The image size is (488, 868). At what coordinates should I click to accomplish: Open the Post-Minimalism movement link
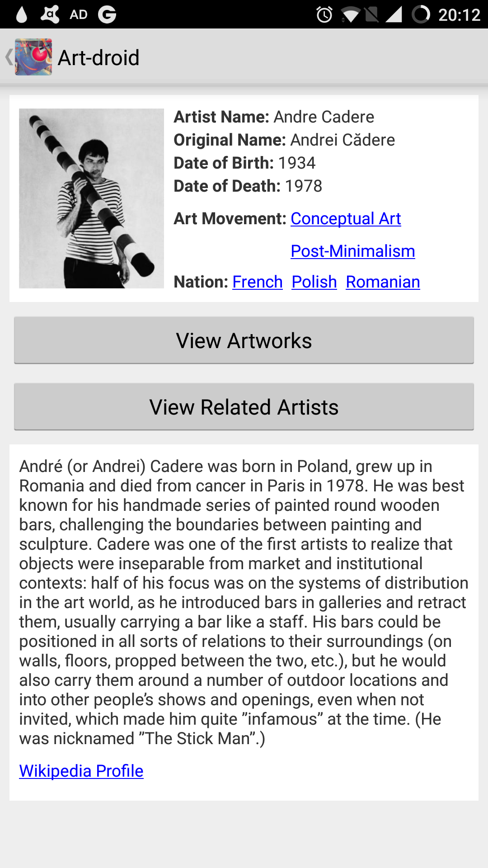(x=352, y=251)
